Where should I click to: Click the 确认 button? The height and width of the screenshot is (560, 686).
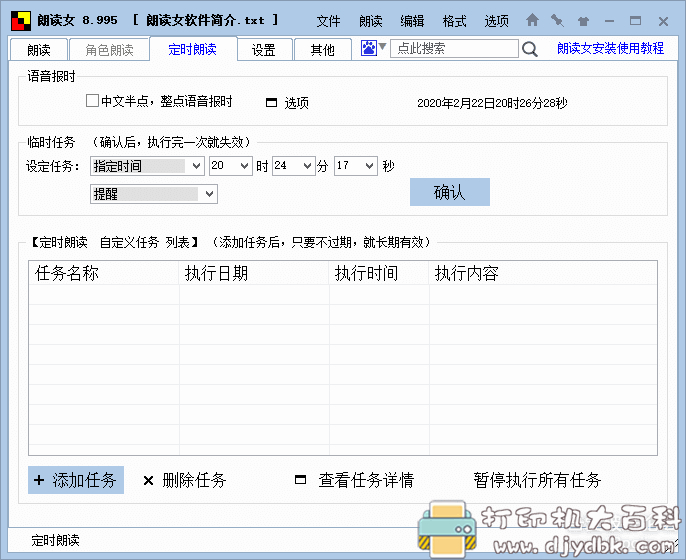click(450, 192)
